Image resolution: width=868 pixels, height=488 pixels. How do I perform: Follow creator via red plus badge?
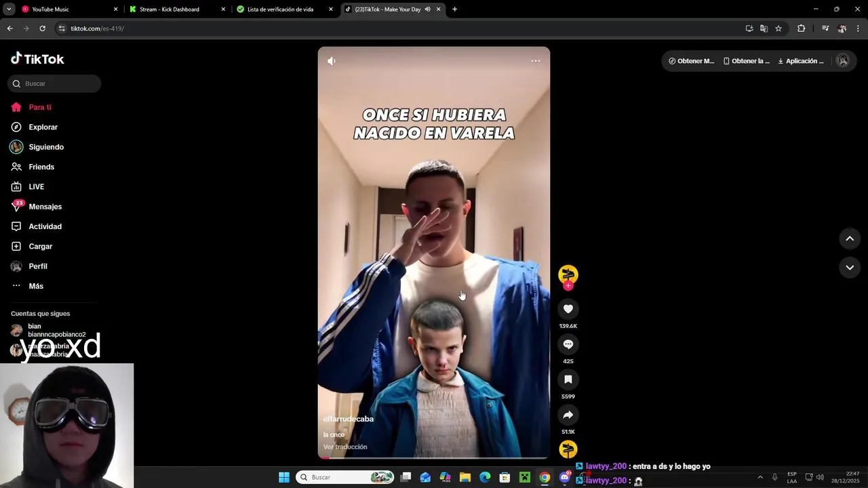568,286
